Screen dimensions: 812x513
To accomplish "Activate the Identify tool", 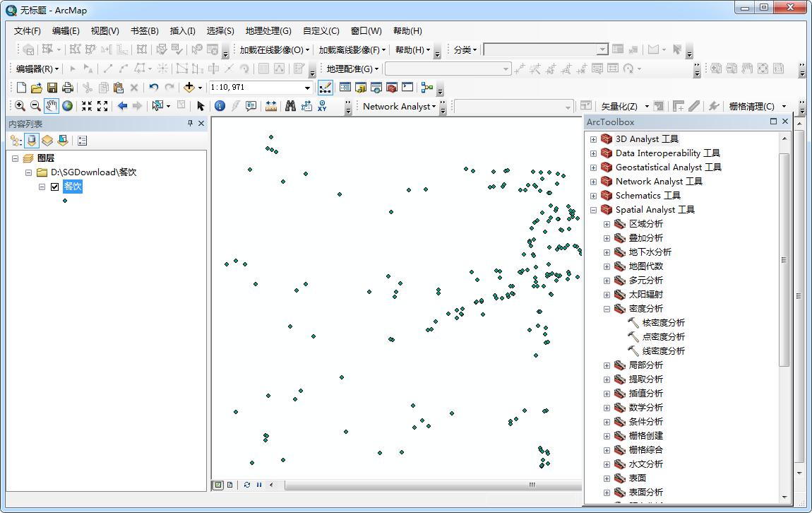I will pyautogui.click(x=219, y=106).
